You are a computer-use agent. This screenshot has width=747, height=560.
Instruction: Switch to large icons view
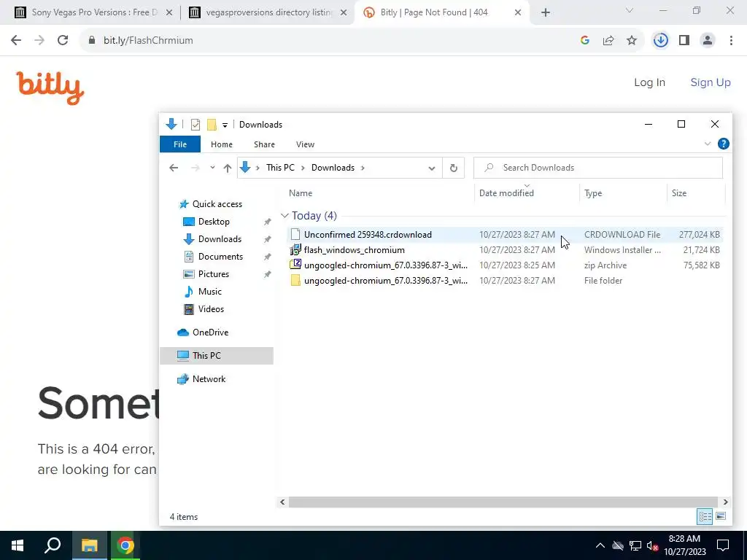tap(721, 517)
